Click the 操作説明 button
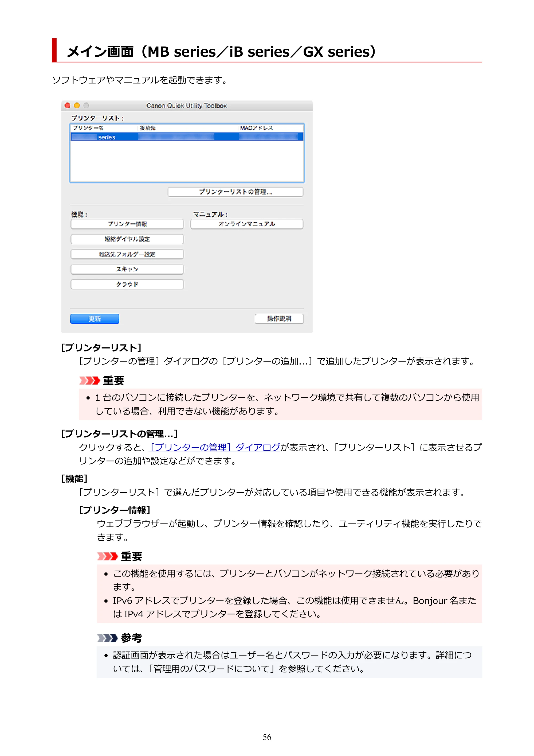Image resolution: width=534 pixels, height=756 pixels. point(279,319)
